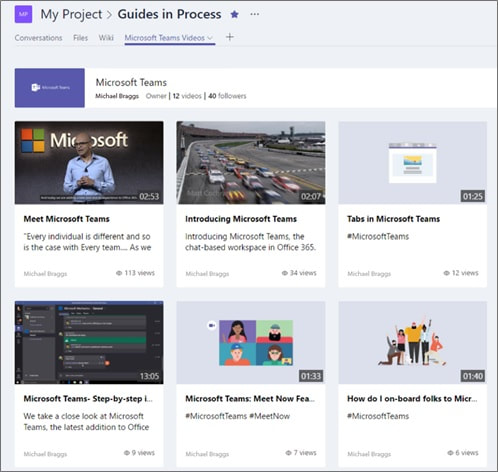Viewport: 498px width, 472px height.
Task: Click the 40 followers count
Action: 227,96
